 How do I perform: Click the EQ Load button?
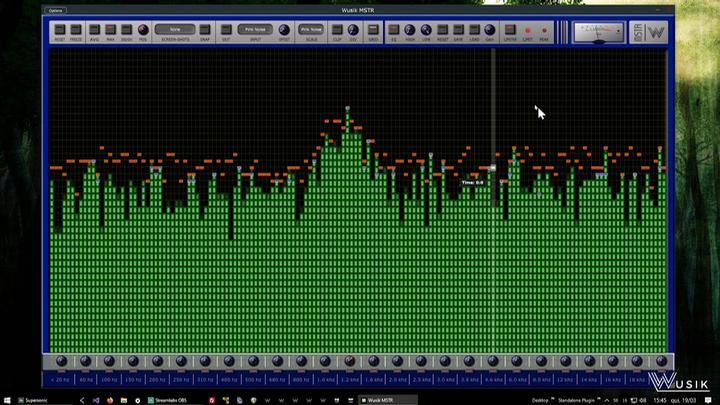(x=474, y=30)
